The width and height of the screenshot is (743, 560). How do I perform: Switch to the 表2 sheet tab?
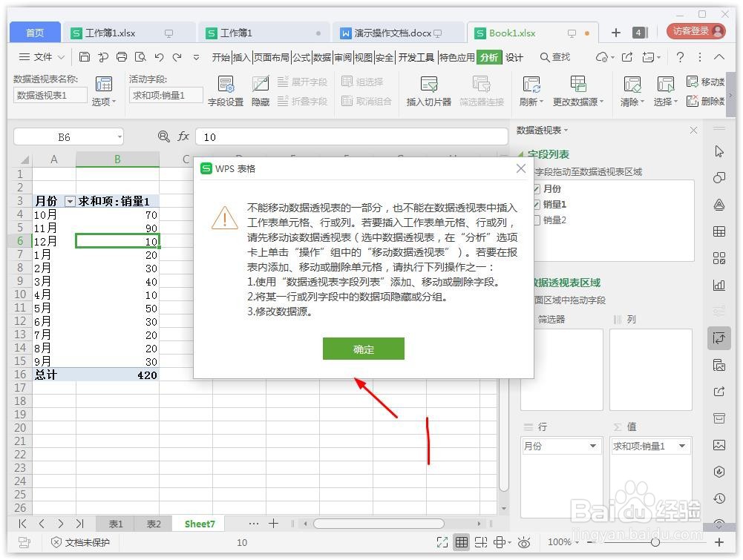(154, 524)
